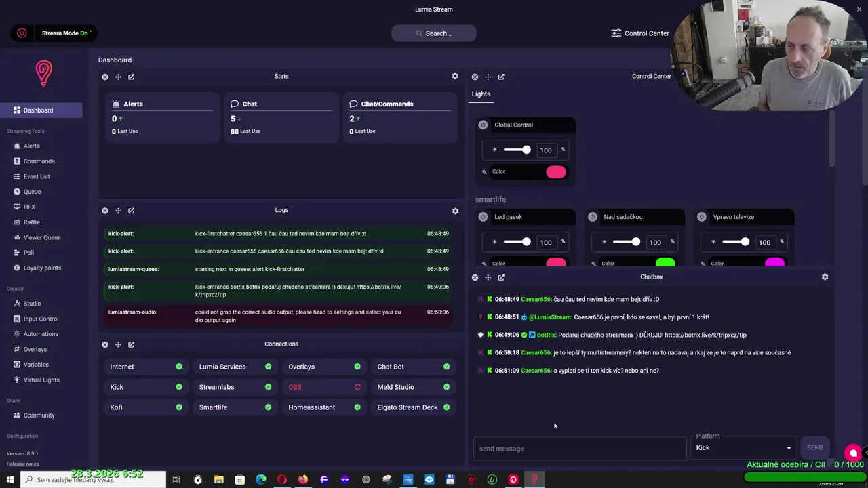Click the Windows Start button
Screen dimensions: 868x488
point(9,479)
